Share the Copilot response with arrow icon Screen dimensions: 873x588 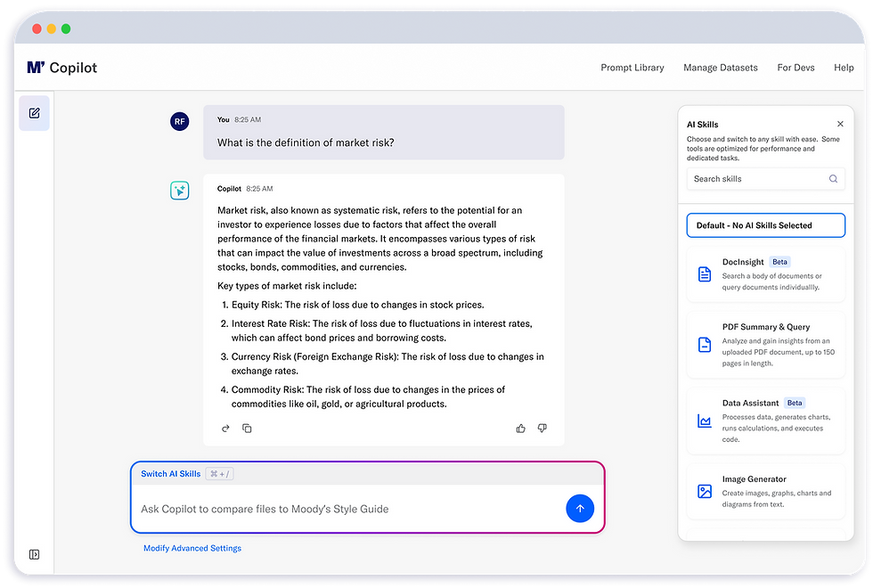click(225, 429)
